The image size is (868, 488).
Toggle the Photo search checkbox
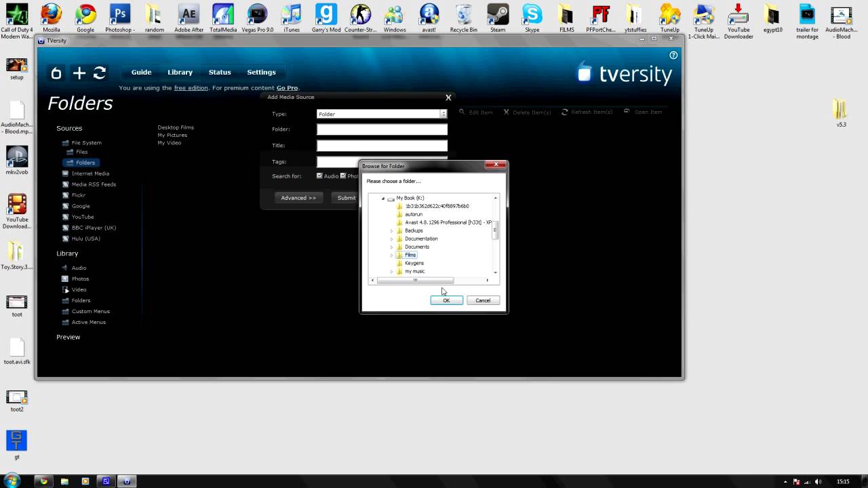coord(343,176)
